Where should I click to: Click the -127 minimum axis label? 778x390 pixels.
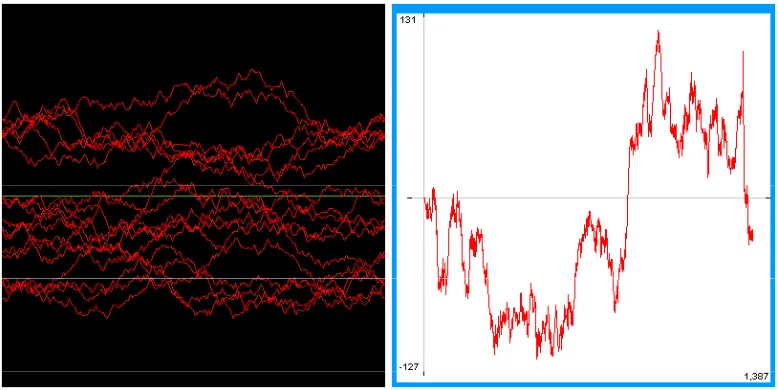pyautogui.click(x=410, y=367)
